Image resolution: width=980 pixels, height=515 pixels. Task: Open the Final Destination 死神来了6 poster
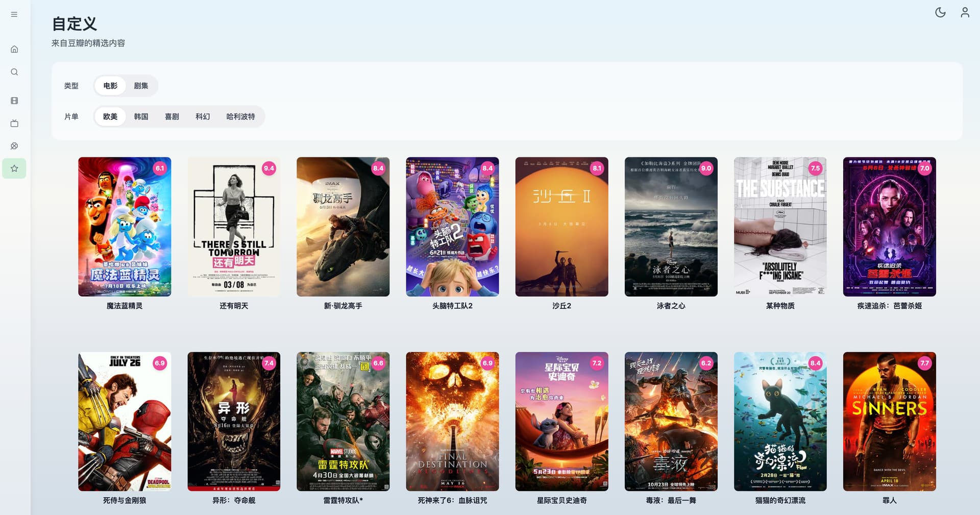(452, 422)
